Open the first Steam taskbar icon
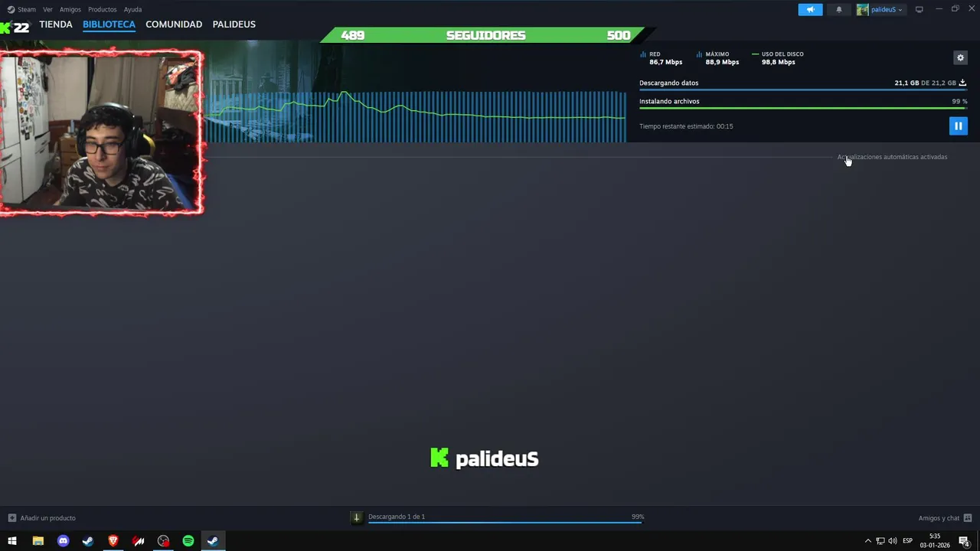This screenshot has width=980, height=551. pyautogui.click(x=88, y=541)
